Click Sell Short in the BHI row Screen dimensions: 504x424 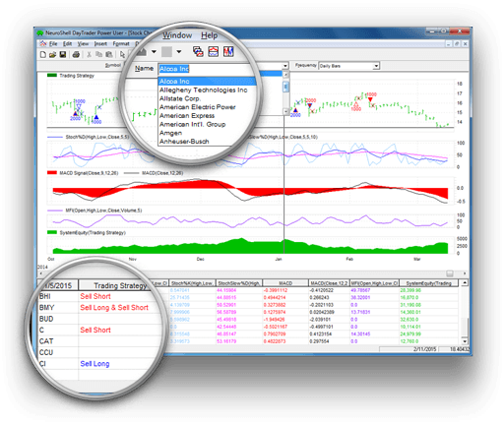coord(95,296)
